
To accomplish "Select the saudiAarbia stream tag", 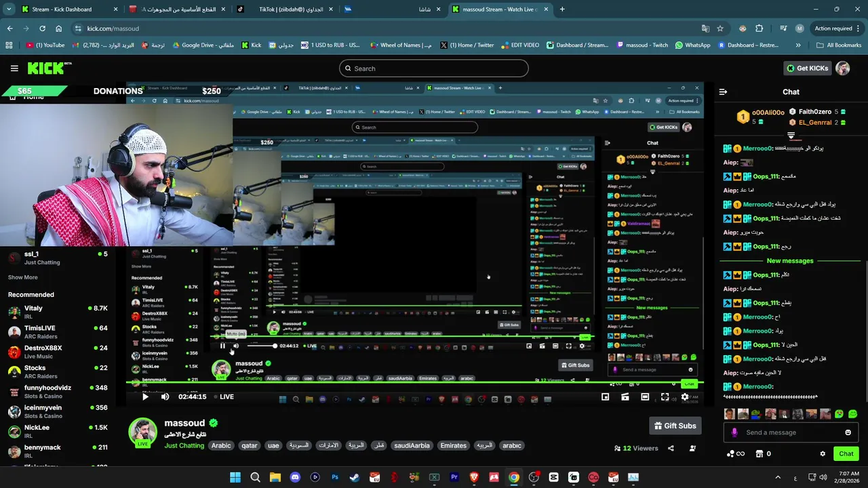I will click(412, 446).
